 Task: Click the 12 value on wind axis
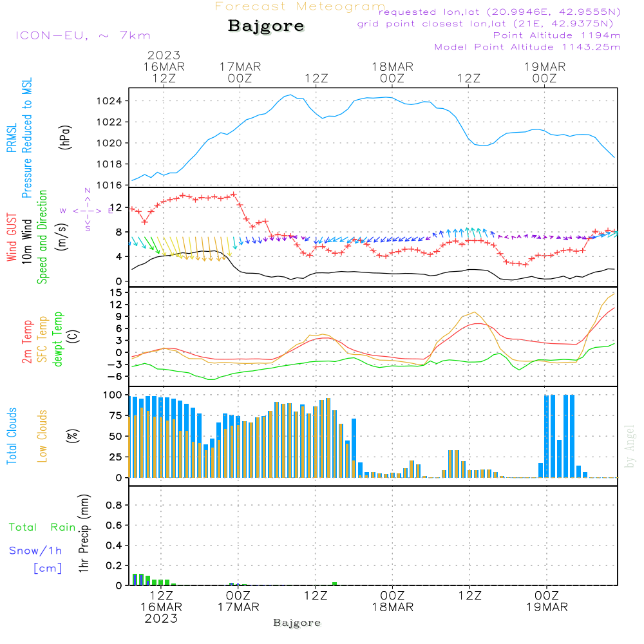[x=116, y=208]
